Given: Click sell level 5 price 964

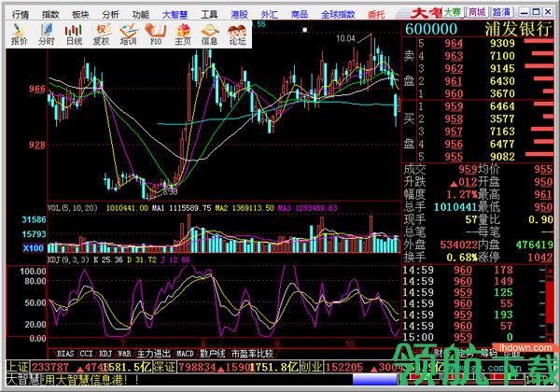Looking at the screenshot, I should coord(454,43).
